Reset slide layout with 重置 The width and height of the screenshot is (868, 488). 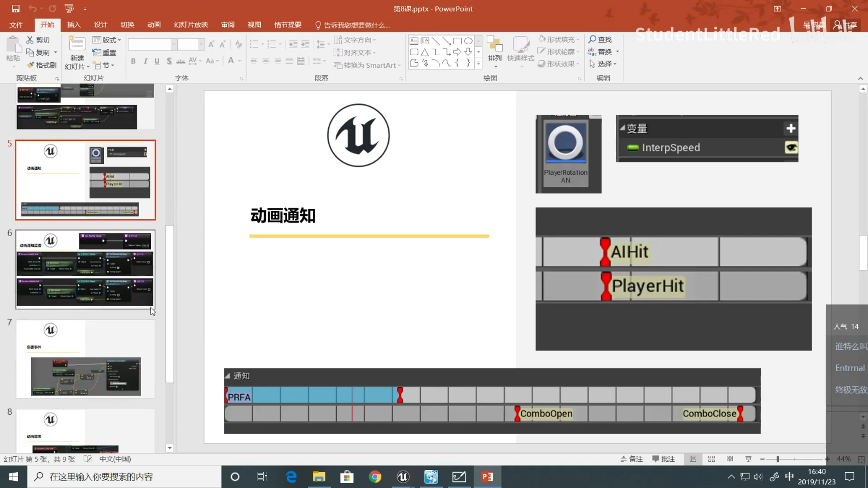(104, 52)
